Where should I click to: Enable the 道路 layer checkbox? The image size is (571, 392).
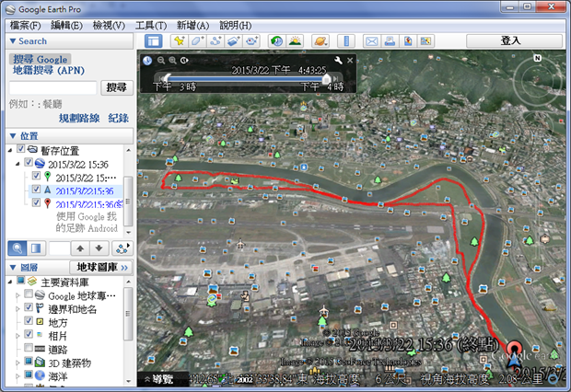click(x=29, y=347)
